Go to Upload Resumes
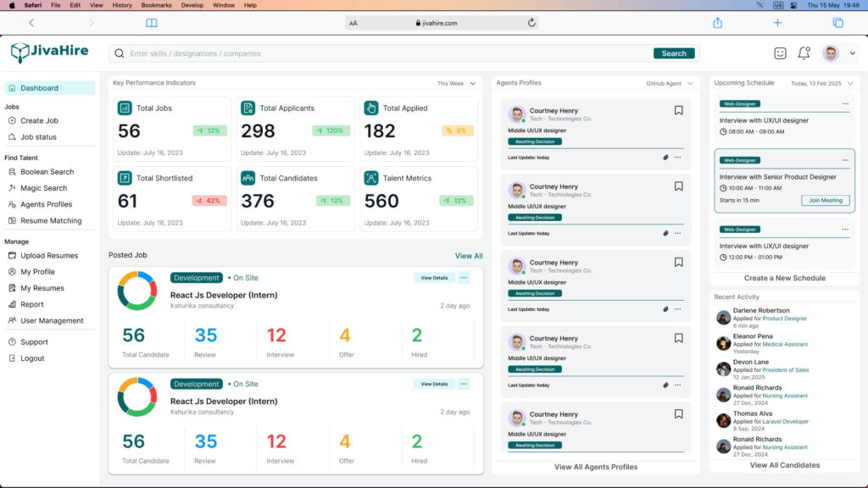 pos(51,255)
